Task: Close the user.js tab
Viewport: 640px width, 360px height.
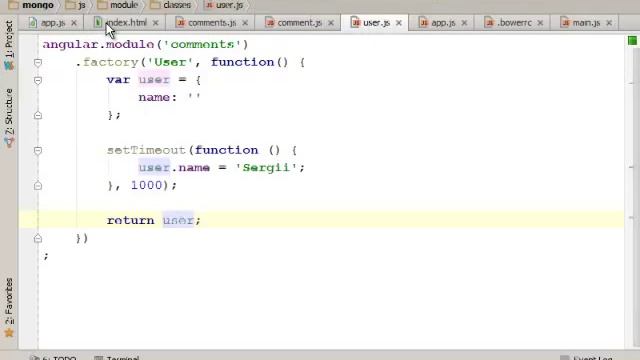Action: click(399, 23)
